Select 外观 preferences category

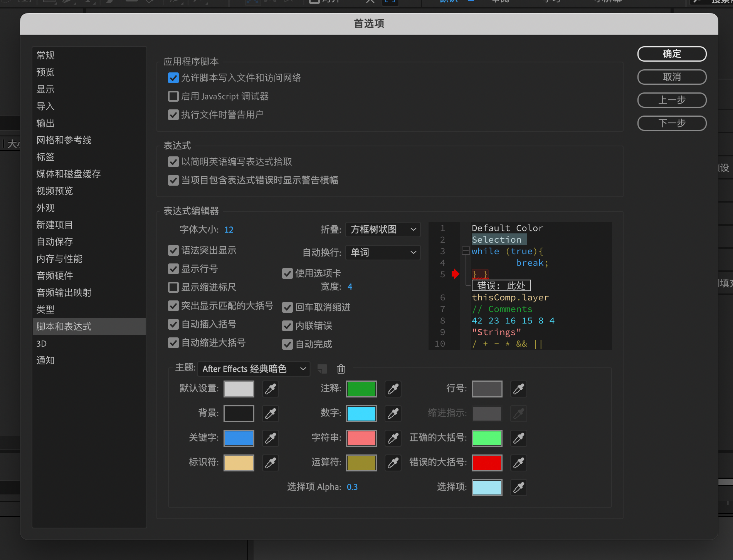pos(89,208)
